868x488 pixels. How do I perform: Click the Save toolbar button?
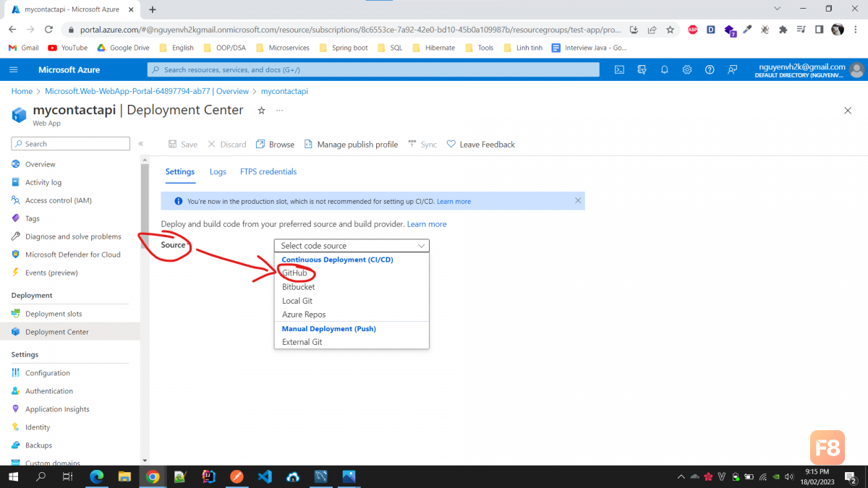point(182,145)
